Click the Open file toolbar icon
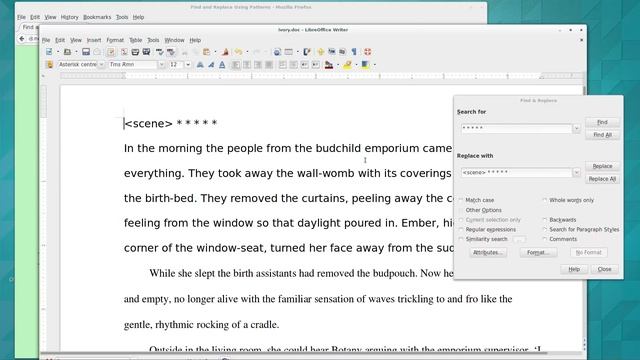Screen dimensions: 640x360 coord(67,52)
